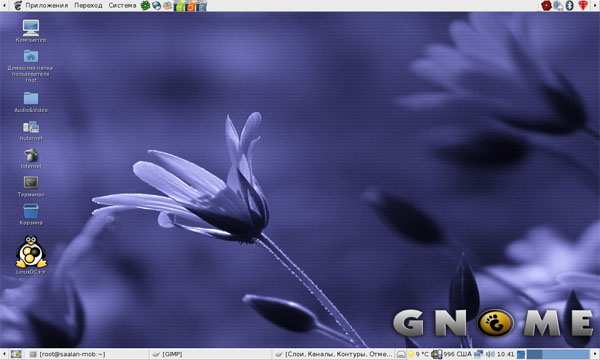The width and height of the screenshot is (600, 360).
Task: Click the show desktop button
Action: (x=16, y=354)
